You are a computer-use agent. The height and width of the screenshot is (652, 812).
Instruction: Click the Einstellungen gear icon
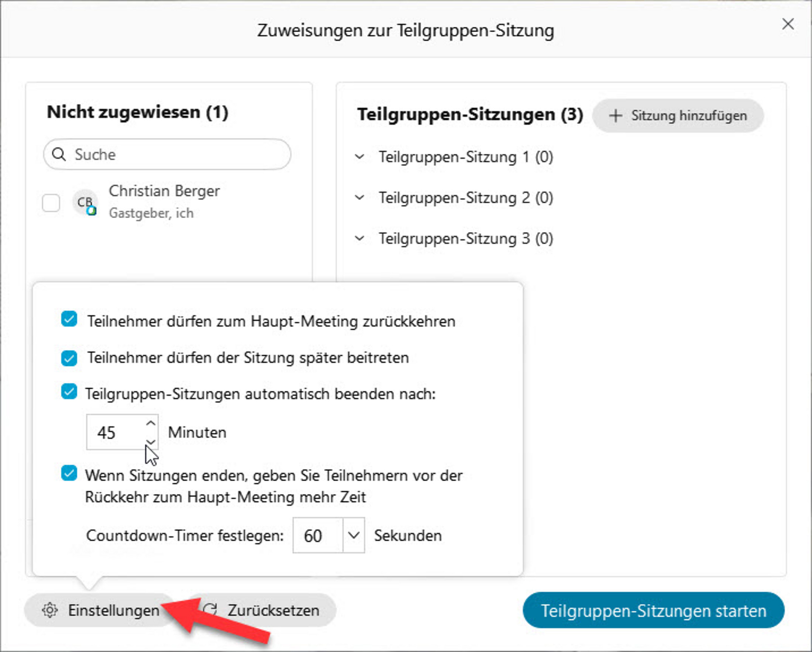point(50,610)
